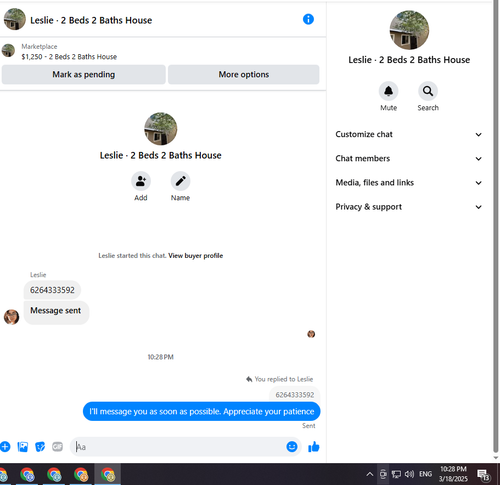Expand Media, files and links section
The image size is (500, 485).
(409, 183)
